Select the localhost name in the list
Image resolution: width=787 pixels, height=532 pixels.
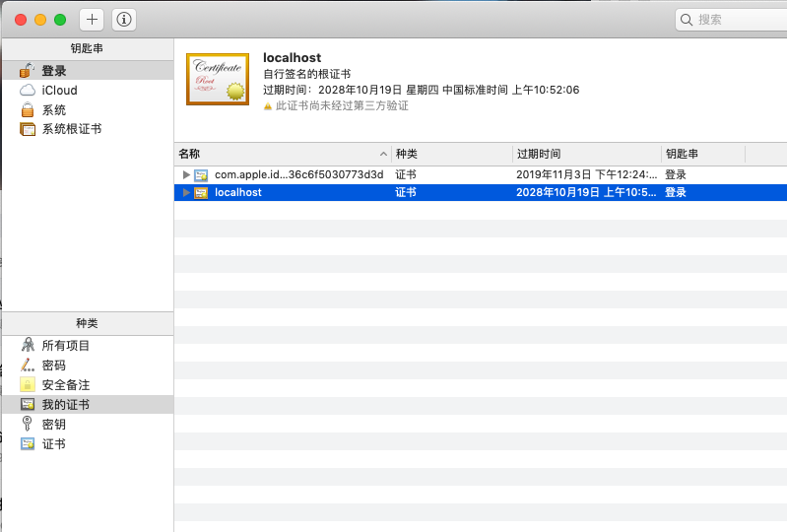point(238,192)
